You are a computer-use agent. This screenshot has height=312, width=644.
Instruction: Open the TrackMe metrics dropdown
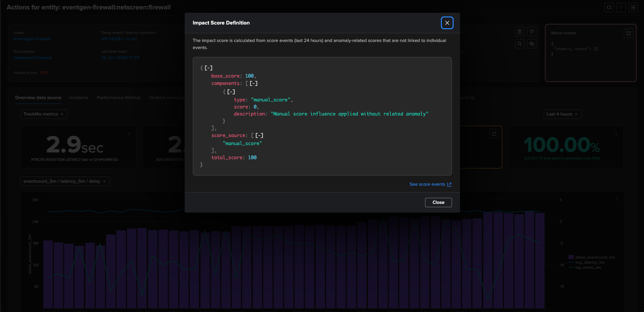point(44,114)
